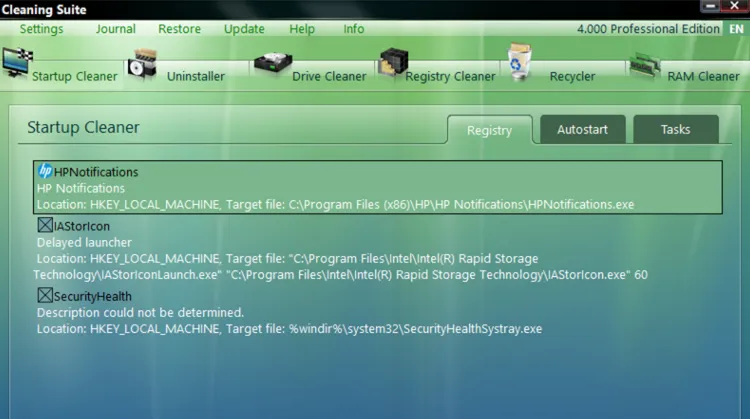Open the Info menu

[x=353, y=29]
